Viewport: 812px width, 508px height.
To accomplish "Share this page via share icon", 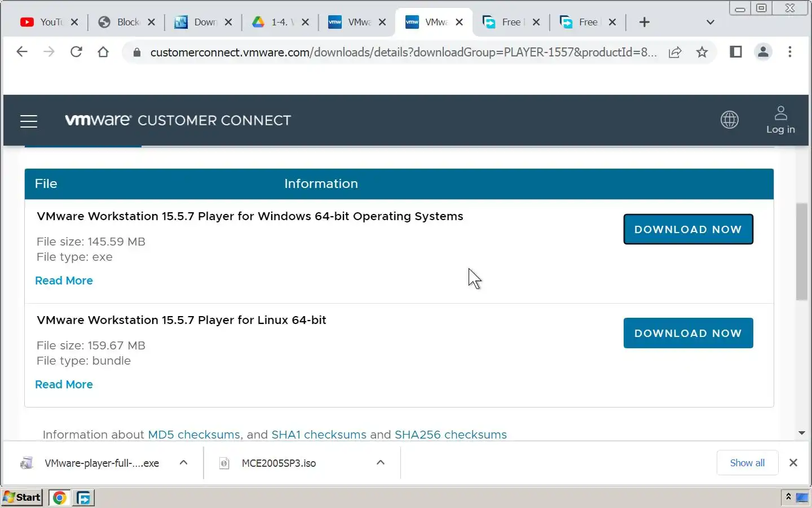I will pyautogui.click(x=675, y=52).
